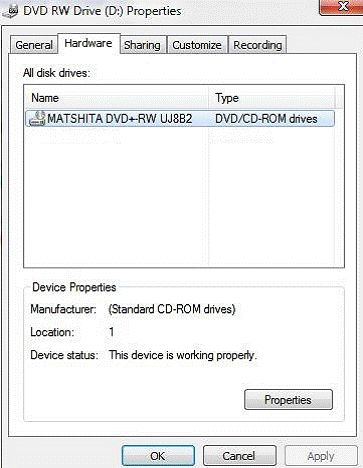Click the DVD drive icon in title bar
Viewport: 363px width, 468px height.
click(9, 12)
